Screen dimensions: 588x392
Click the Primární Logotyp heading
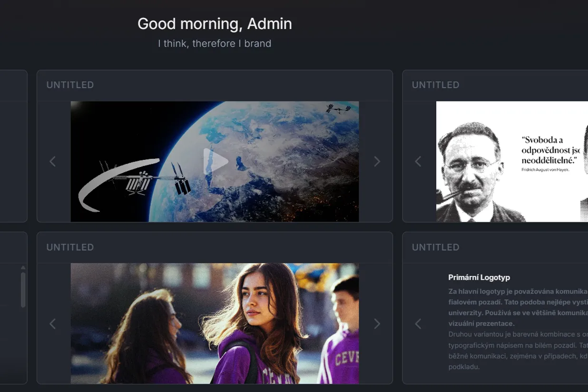479,277
